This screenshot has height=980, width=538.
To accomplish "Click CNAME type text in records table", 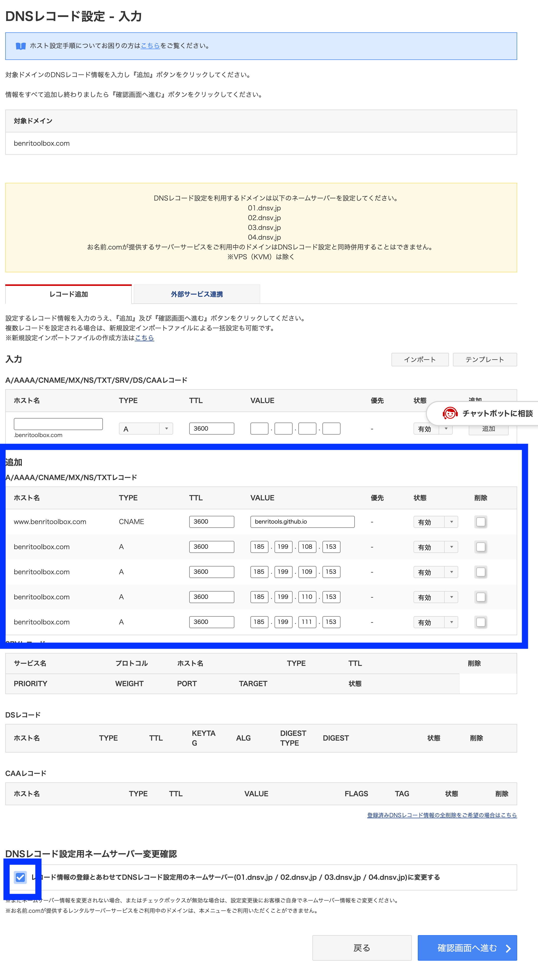I will coord(131,522).
